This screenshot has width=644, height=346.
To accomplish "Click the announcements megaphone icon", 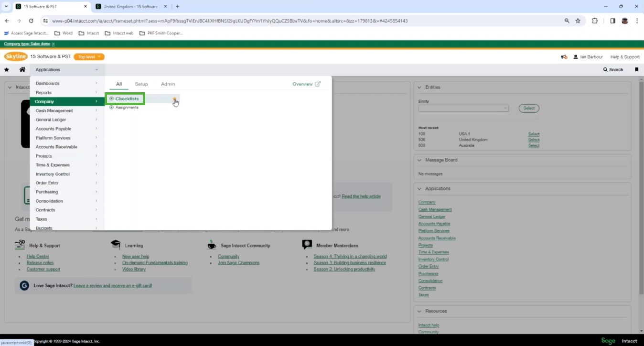I will (x=564, y=57).
